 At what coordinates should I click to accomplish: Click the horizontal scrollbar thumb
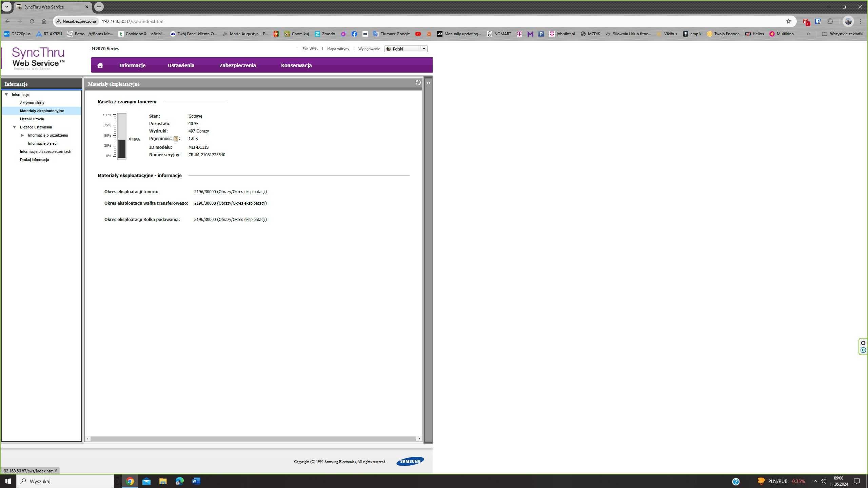tap(253, 439)
